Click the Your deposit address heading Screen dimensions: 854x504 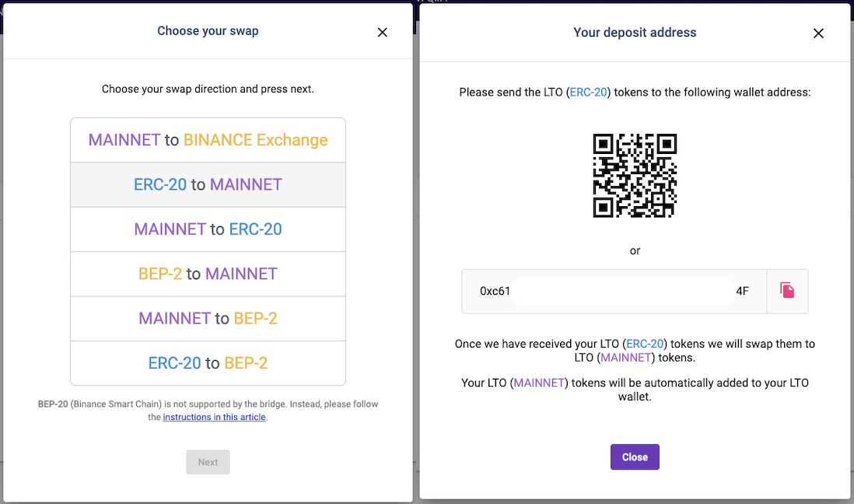click(x=635, y=33)
